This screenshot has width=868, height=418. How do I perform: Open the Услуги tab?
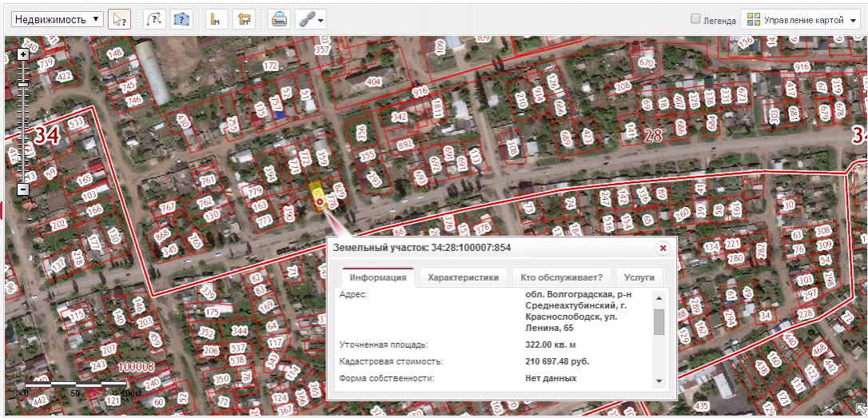[x=639, y=277]
